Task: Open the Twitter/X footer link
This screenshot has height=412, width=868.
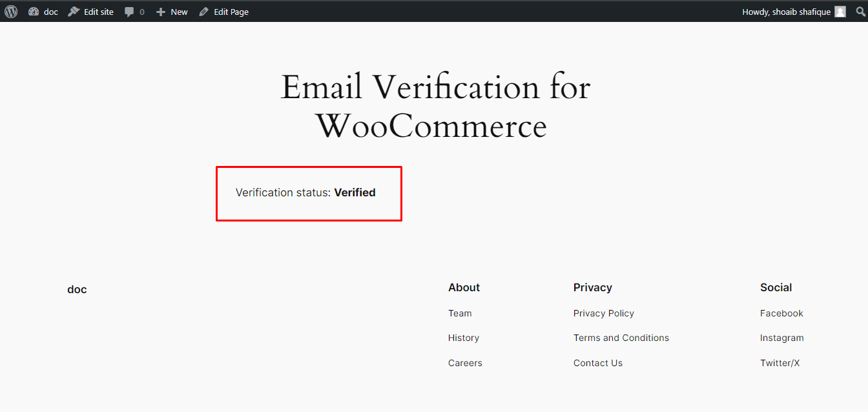Action: [780, 363]
